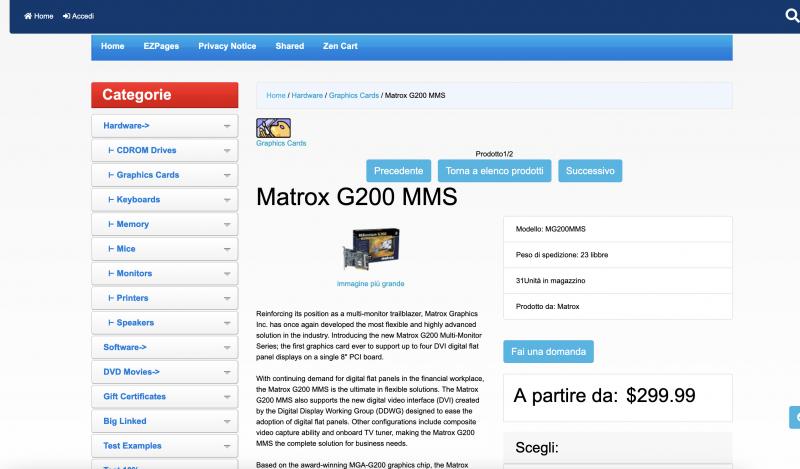Click the Precedente button
Screen dimensions: 800x469
[x=398, y=170]
